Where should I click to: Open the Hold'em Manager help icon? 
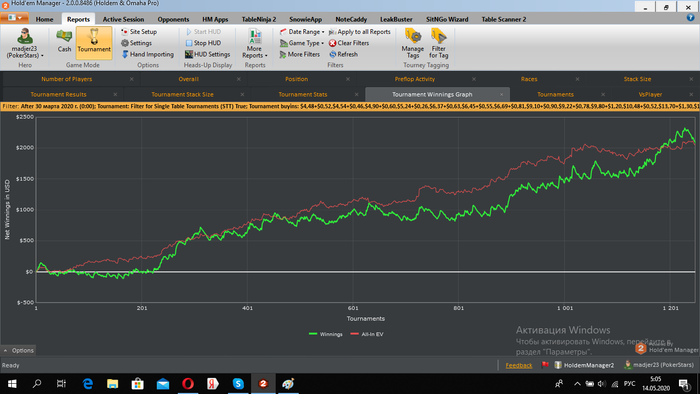[x=690, y=18]
